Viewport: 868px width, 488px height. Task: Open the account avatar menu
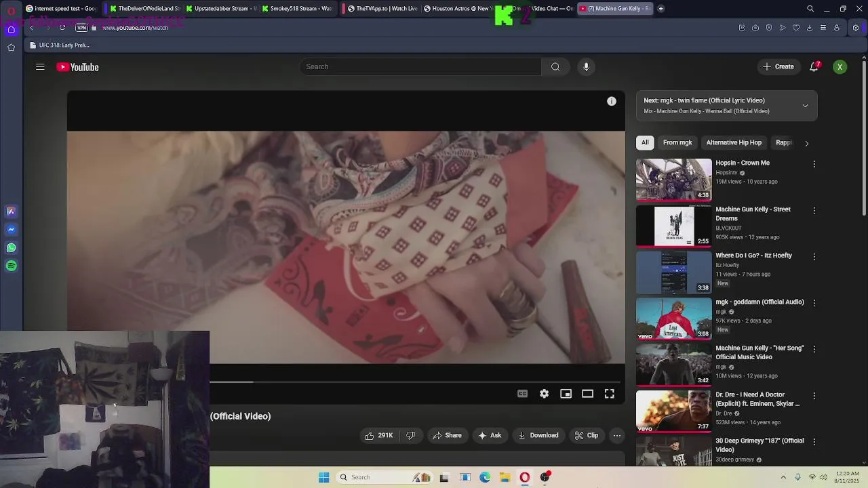[840, 66]
